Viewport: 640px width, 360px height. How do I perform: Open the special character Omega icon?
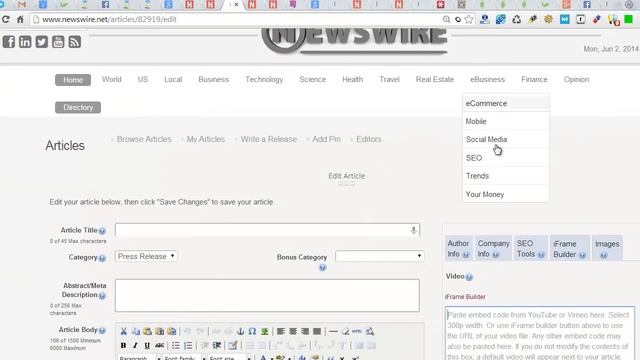click(252, 331)
